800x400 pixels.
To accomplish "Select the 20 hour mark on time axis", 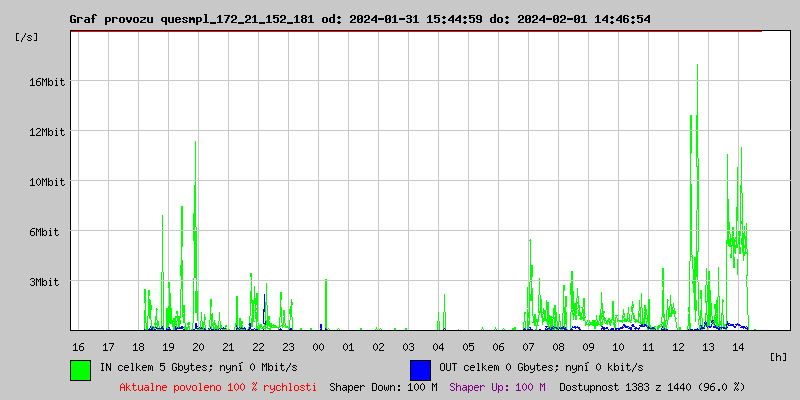I will (198, 346).
